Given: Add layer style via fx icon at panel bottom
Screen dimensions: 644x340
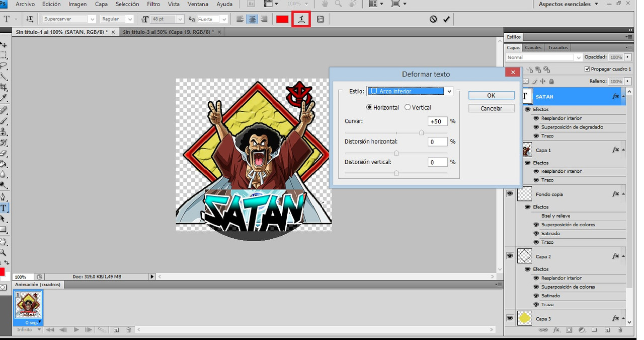Looking at the screenshot, I should [x=556, y=330].
